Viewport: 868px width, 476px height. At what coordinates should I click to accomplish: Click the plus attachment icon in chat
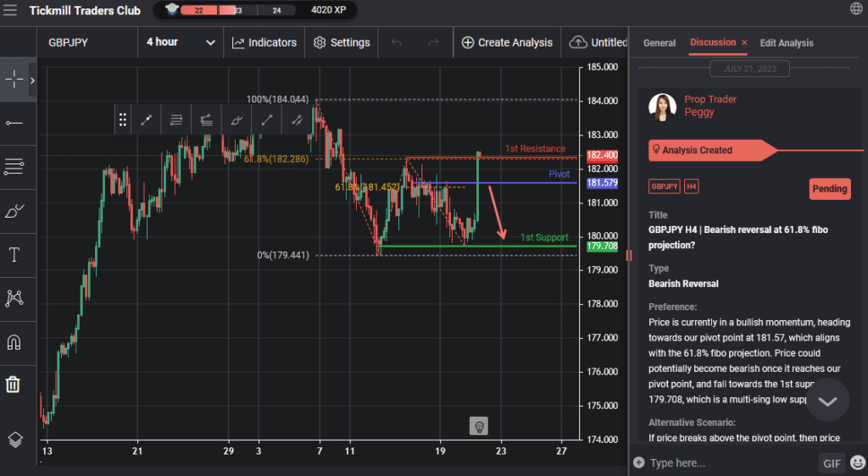tap(639, 462)
